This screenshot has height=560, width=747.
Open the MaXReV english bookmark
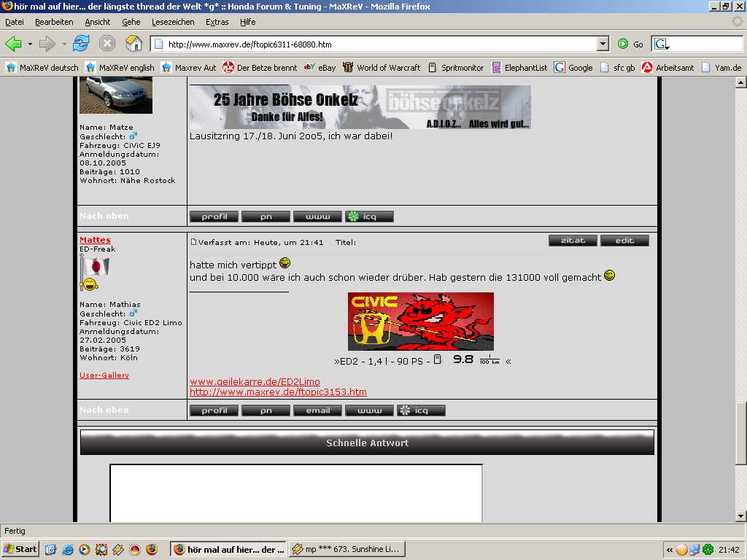[120, 68]
